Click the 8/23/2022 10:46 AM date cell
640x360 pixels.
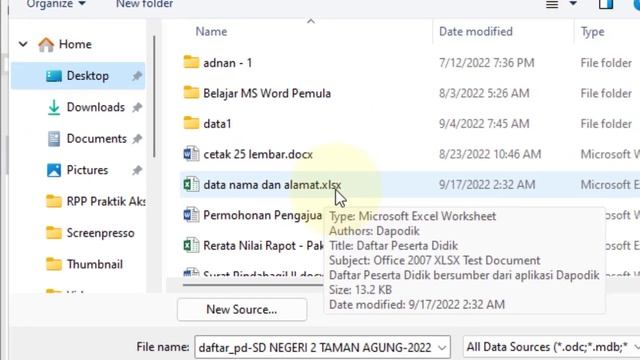pos(490,155)
